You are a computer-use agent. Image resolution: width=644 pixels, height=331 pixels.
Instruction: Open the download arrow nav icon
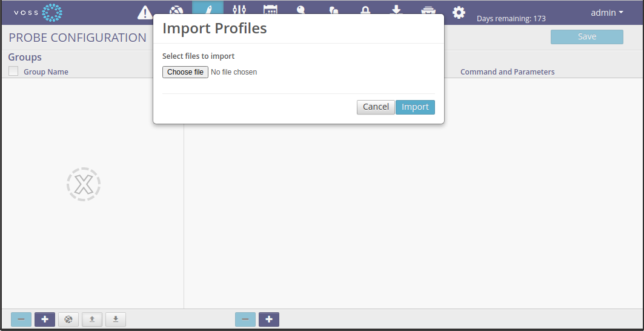coord(396,9)
